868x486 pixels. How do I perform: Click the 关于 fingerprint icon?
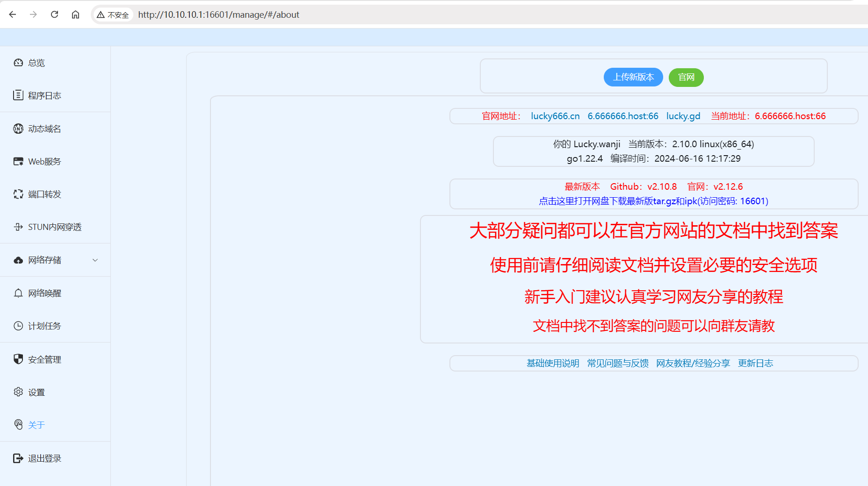(18, 424)
